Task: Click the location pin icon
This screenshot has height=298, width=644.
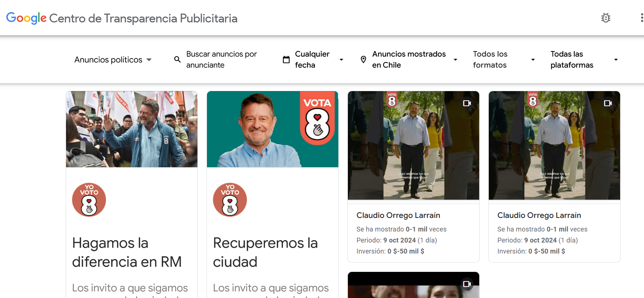Action: pos(363,60)
